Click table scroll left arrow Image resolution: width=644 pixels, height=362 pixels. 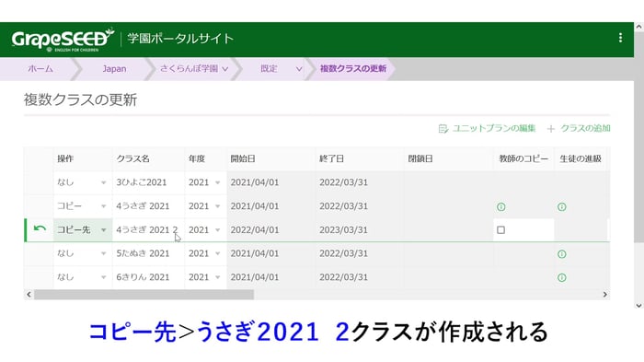pyautogui.click(x=29, y=295)
